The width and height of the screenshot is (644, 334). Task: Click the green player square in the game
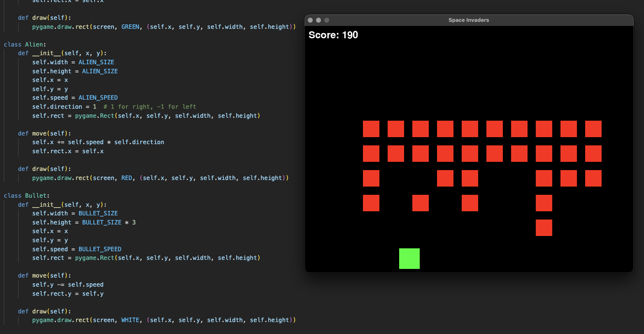click(409, 259)
